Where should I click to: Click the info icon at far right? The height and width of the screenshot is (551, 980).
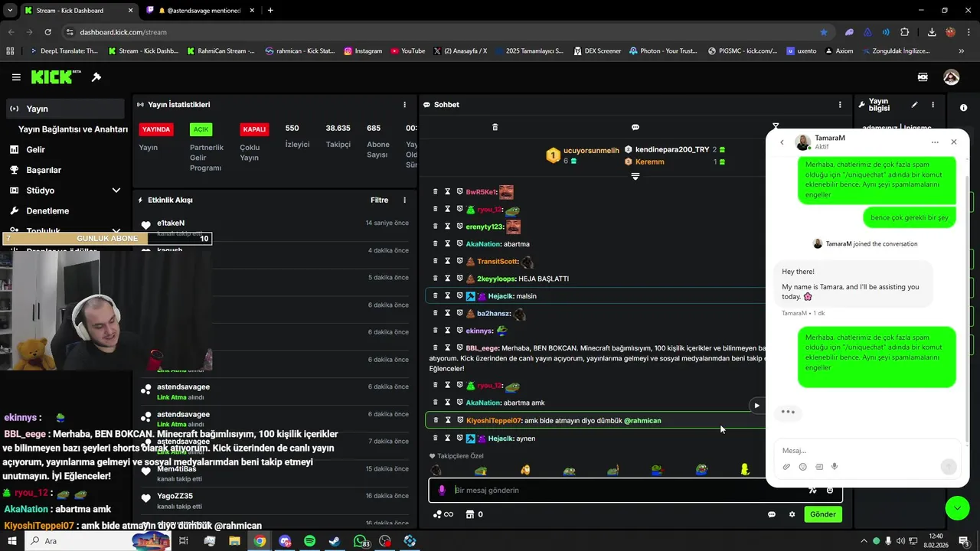pos(963,108)
